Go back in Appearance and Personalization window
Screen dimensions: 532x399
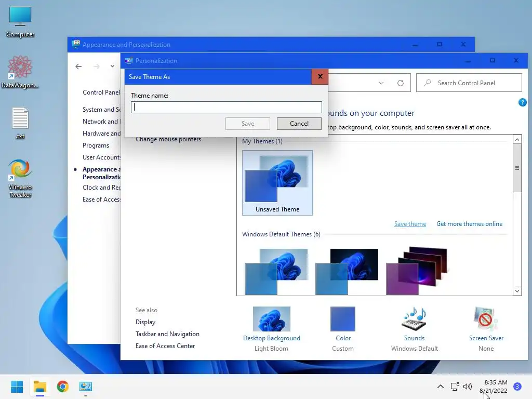78,66
